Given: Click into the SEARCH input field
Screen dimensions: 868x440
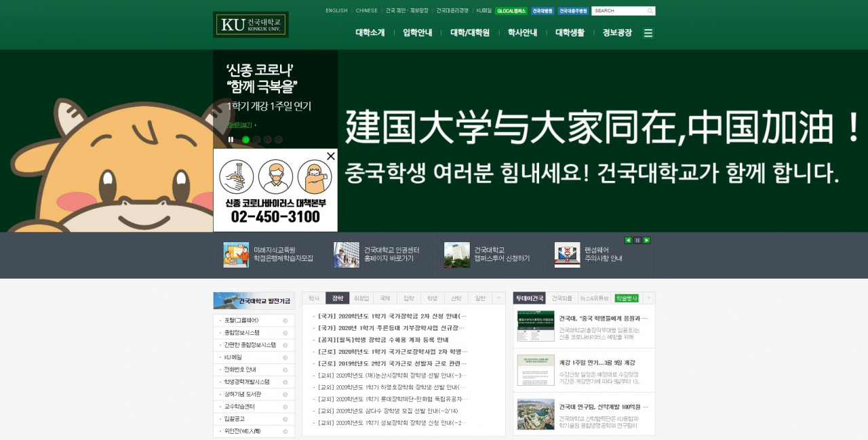Looking at the screenshot, I should point(618,11).
